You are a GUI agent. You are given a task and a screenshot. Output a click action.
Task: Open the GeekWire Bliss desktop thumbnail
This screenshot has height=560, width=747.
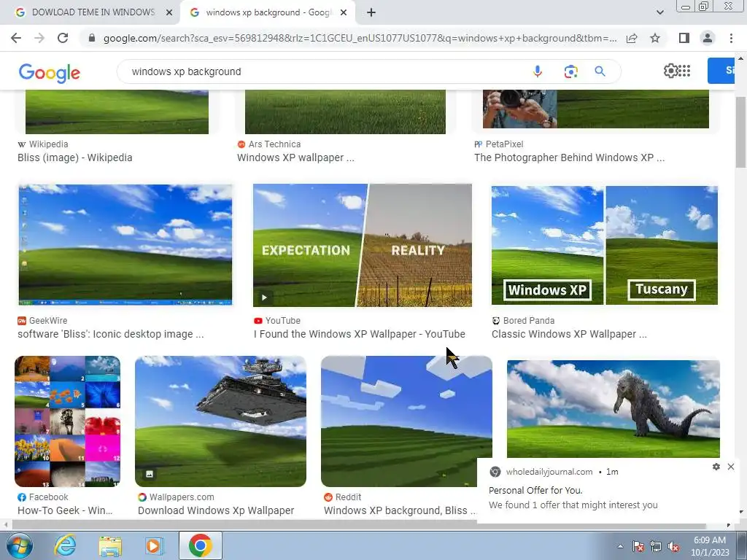click(125, 245)
